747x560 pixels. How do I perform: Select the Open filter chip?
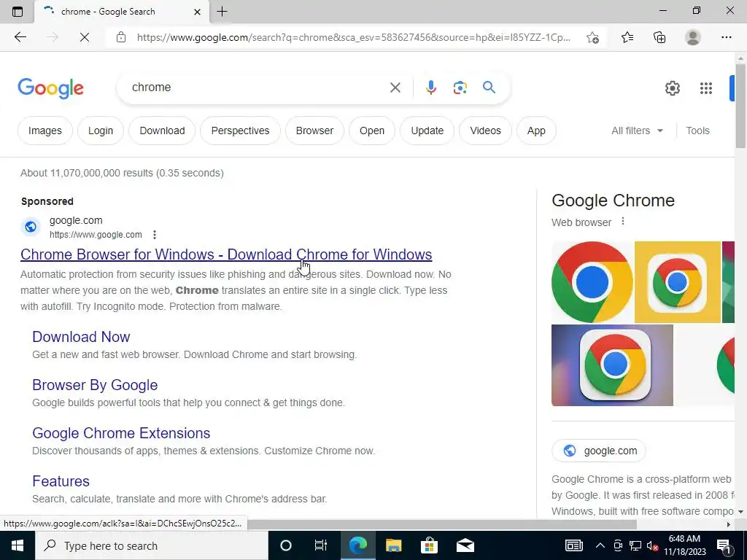pyautogui.click(x=371, y=131)
